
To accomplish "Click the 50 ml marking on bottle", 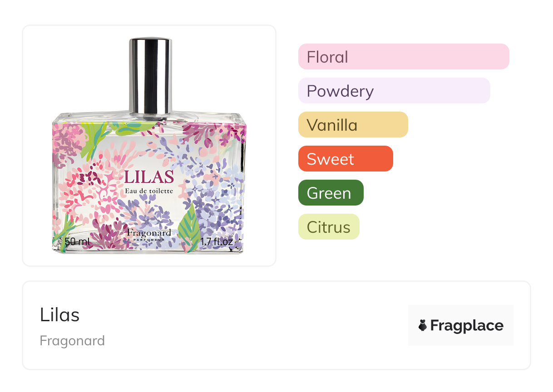I will [77, 241].
